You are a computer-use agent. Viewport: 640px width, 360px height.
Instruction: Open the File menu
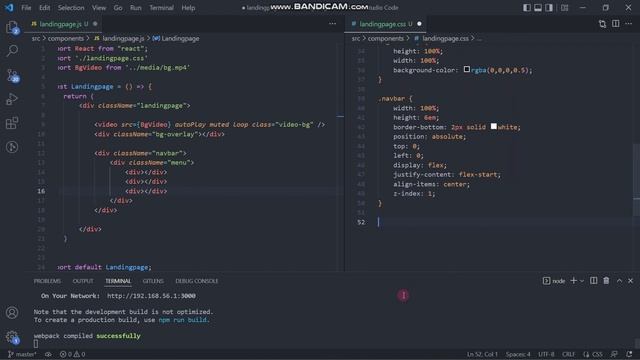coord(26,8)
